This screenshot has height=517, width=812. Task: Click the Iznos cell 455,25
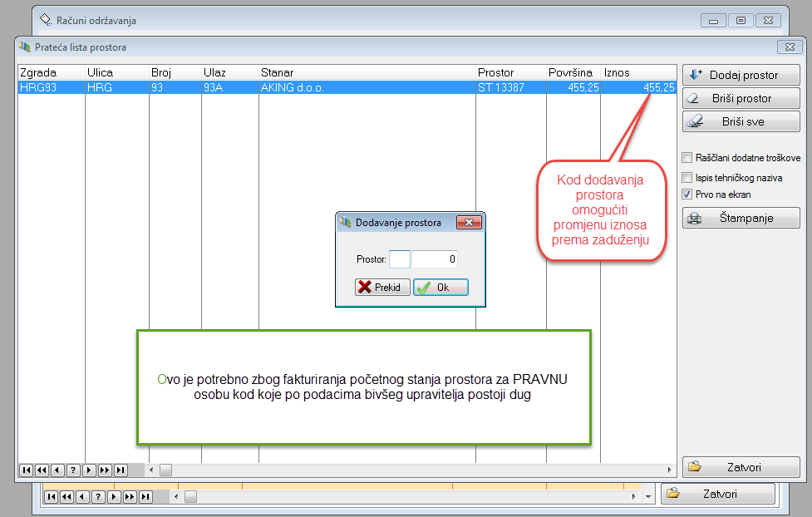click(x=638, y=87)
